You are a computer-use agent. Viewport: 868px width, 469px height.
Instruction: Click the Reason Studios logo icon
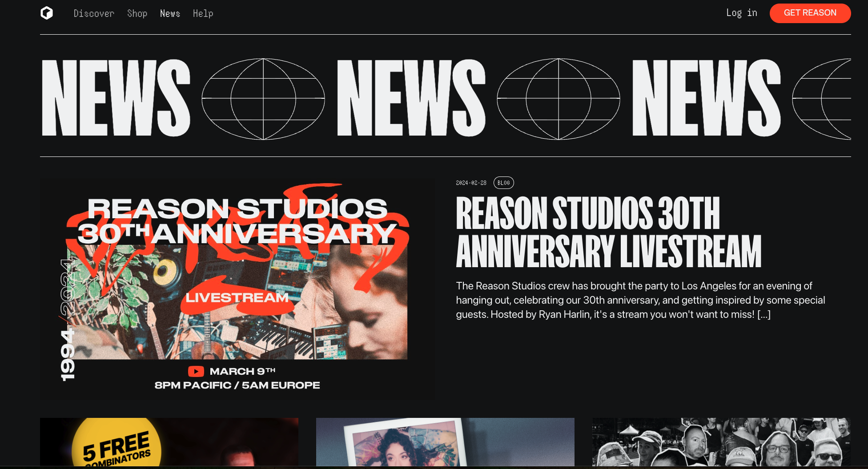[x=47, y=13]
